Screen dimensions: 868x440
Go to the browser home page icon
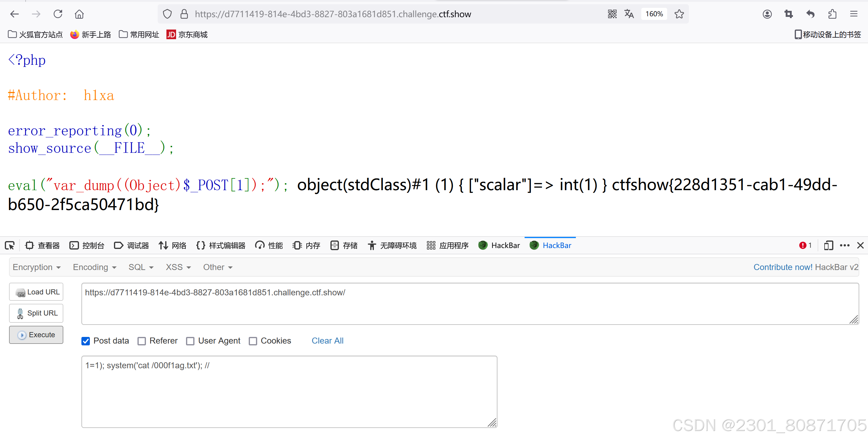click(x=79, y=14)
